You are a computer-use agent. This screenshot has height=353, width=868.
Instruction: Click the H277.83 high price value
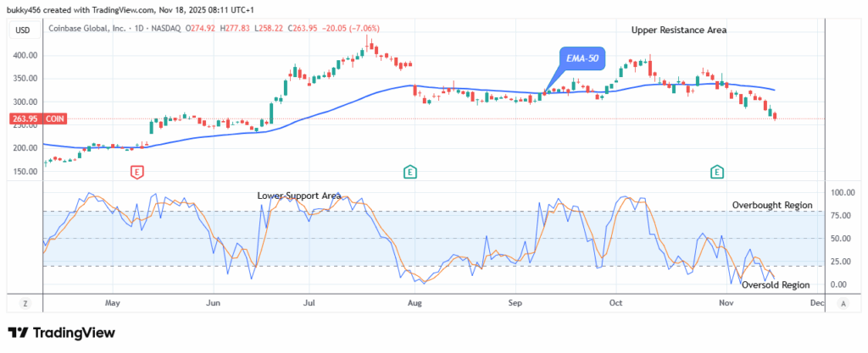click(x=237, y=28)
